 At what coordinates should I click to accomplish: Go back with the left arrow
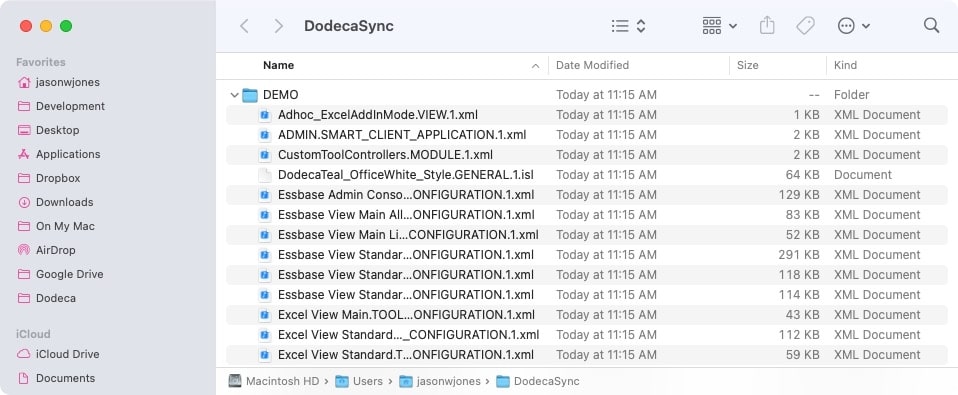(x=244, y=26)
